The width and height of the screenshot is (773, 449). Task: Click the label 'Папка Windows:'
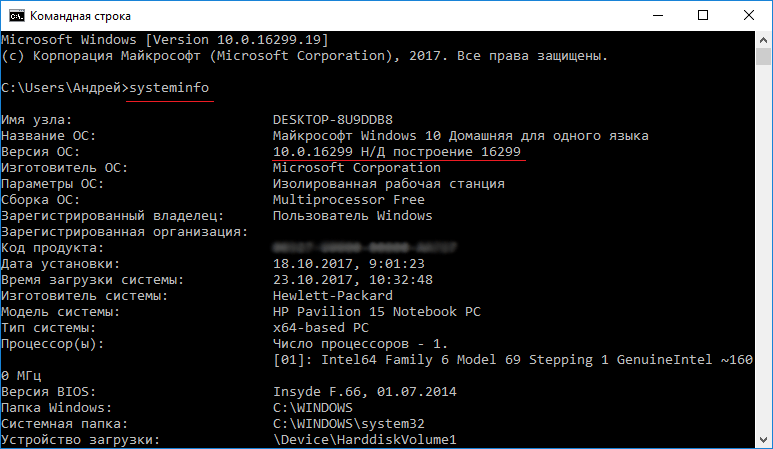(x=56, y=408)
